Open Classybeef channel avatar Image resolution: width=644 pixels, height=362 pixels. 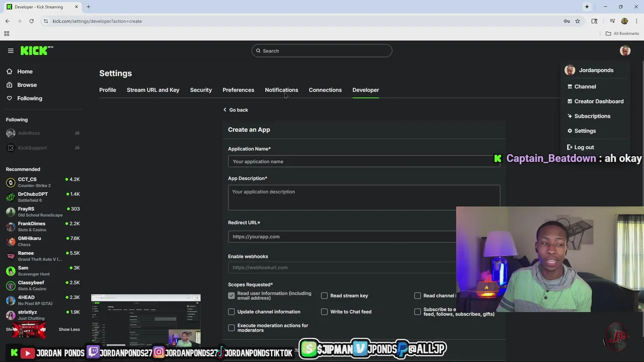pyautogui.click(x=11, y=286)
